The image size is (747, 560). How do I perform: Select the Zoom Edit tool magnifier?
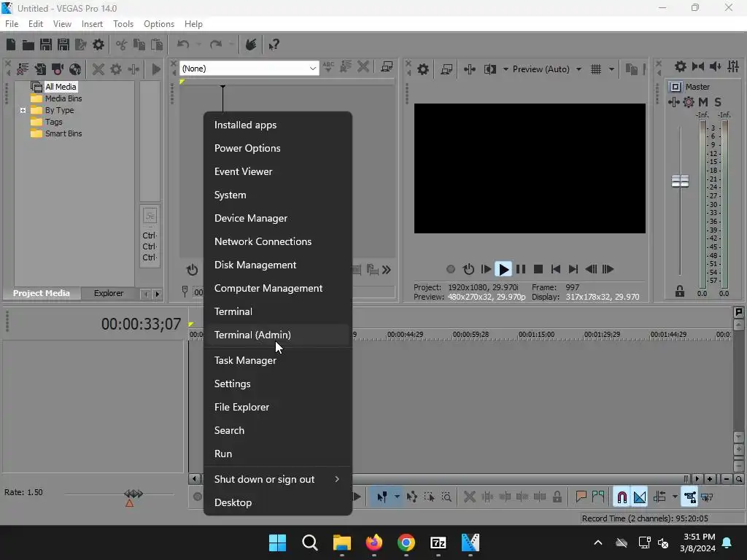(x=446, y=497)
